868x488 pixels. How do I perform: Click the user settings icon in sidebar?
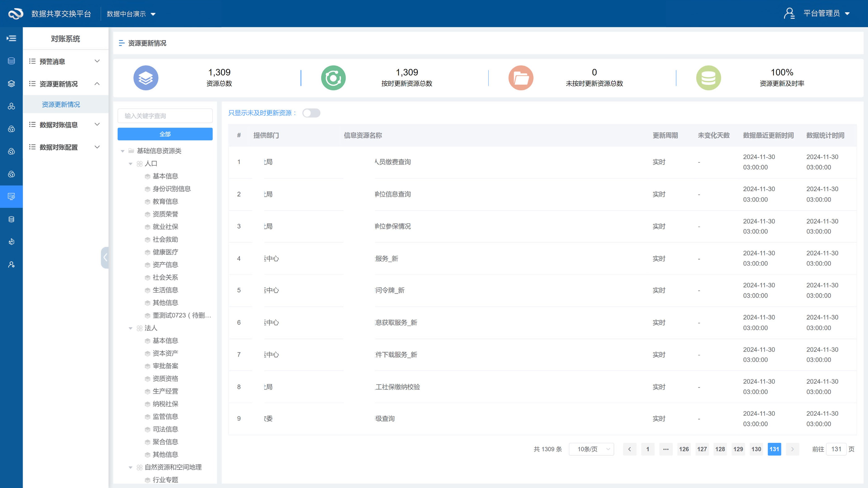coord(11,264)
